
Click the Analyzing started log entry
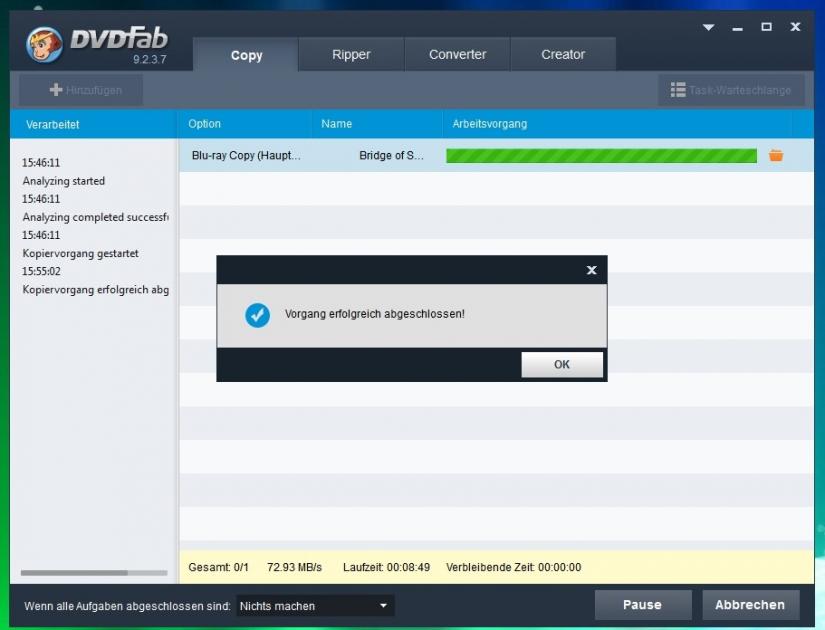pyautogui.click(x=64, y=181)
